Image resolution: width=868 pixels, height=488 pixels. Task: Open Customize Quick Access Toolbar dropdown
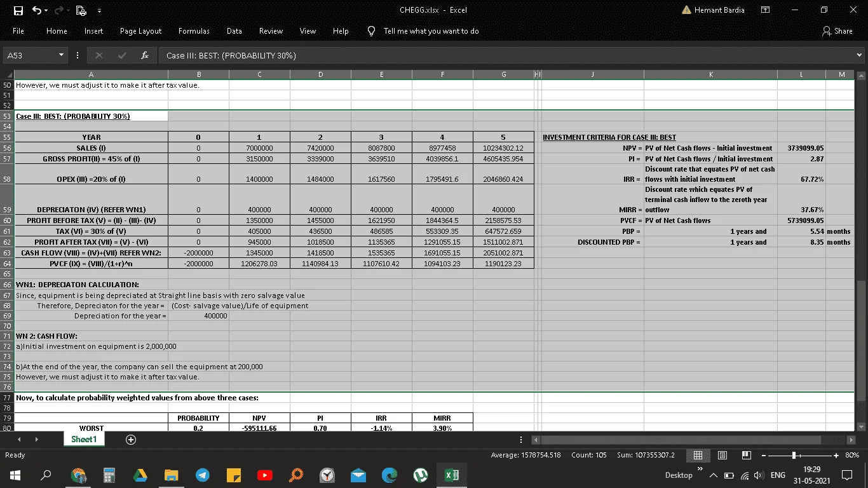point(98,10)
